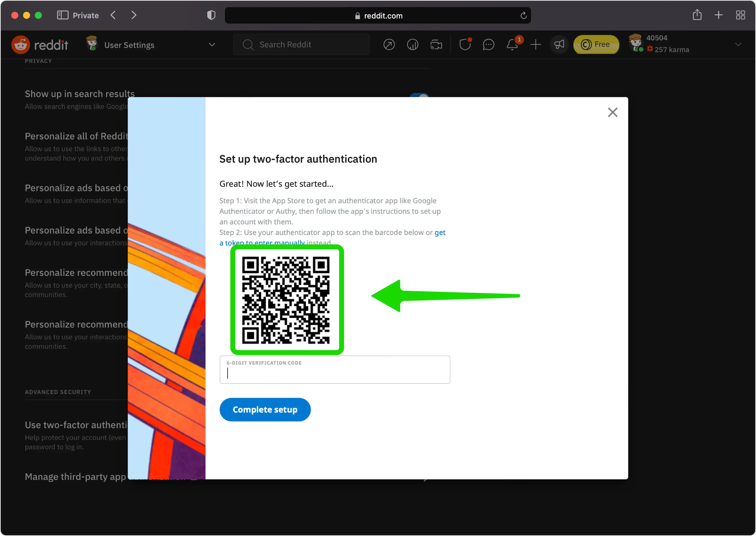The height and width of the screenshot is (536, 756).
Task: Open get a token to enter manually link
Action: [332, 238]
